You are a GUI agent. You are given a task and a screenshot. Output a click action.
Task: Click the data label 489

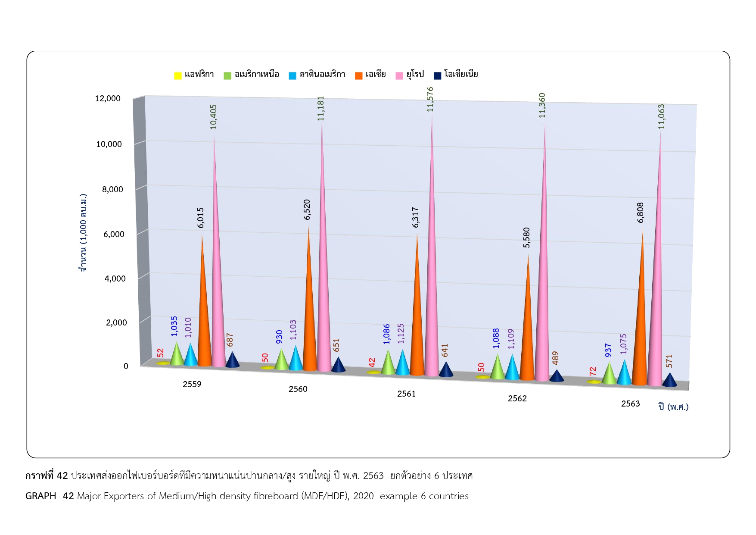coord(556,358)
